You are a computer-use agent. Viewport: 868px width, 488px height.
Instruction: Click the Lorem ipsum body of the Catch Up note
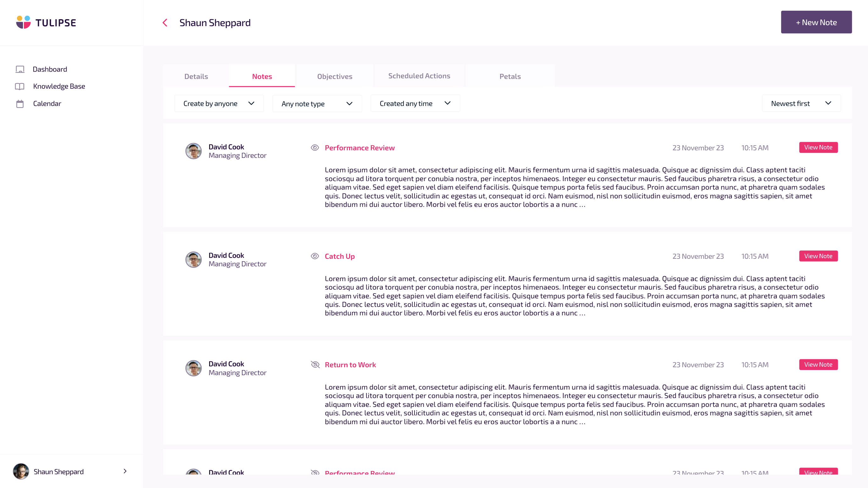tap(575, 296)
